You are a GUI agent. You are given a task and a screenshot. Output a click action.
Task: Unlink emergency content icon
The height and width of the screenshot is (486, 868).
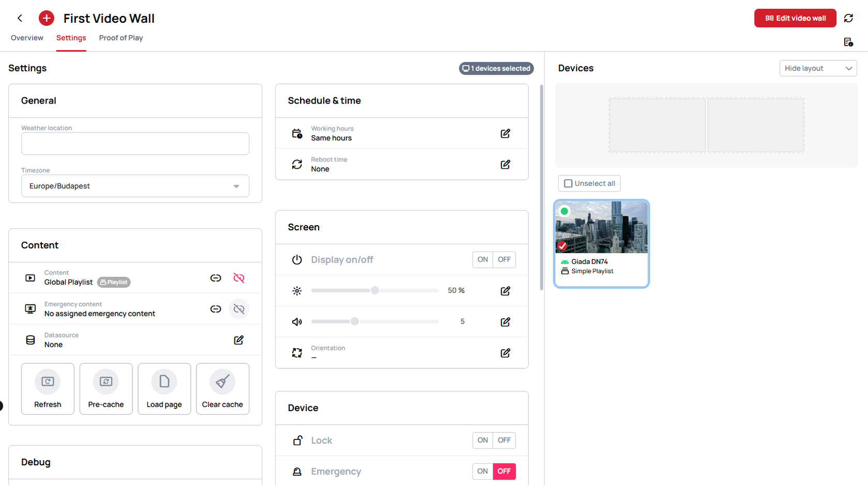[239, 309]
